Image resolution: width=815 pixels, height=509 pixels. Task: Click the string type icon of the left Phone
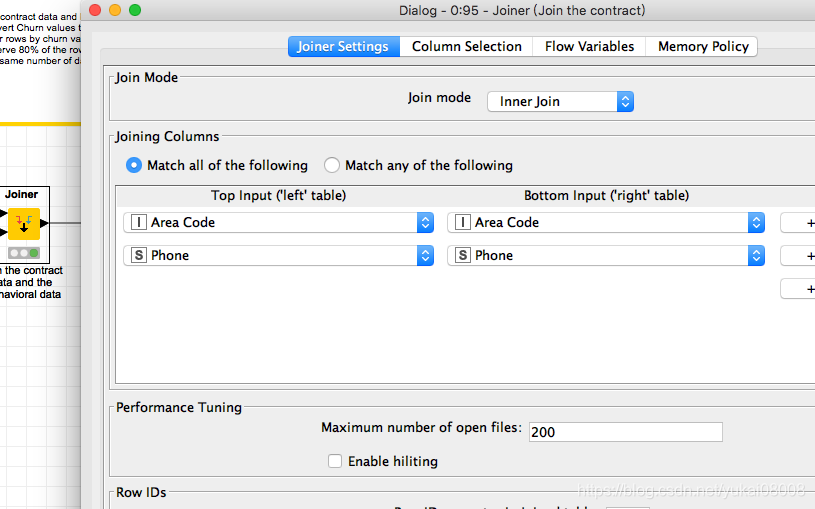[x=138, y=255]
